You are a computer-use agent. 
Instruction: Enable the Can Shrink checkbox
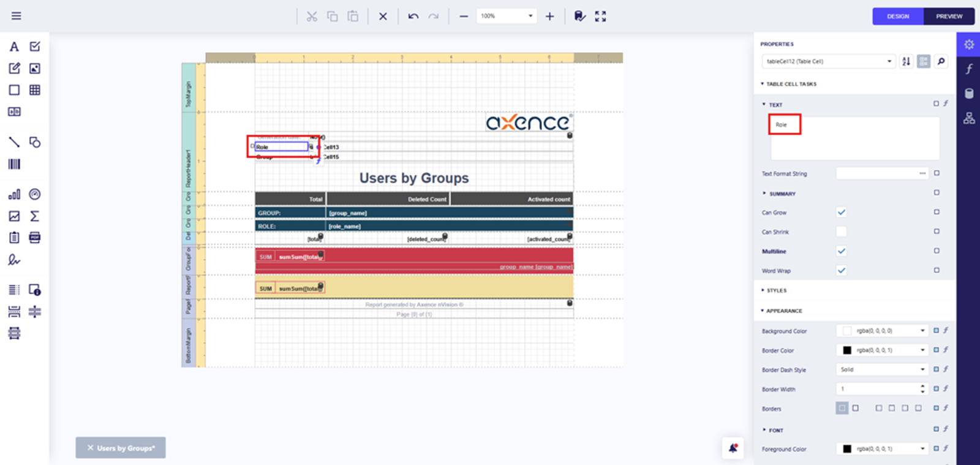tap(841, 232)
